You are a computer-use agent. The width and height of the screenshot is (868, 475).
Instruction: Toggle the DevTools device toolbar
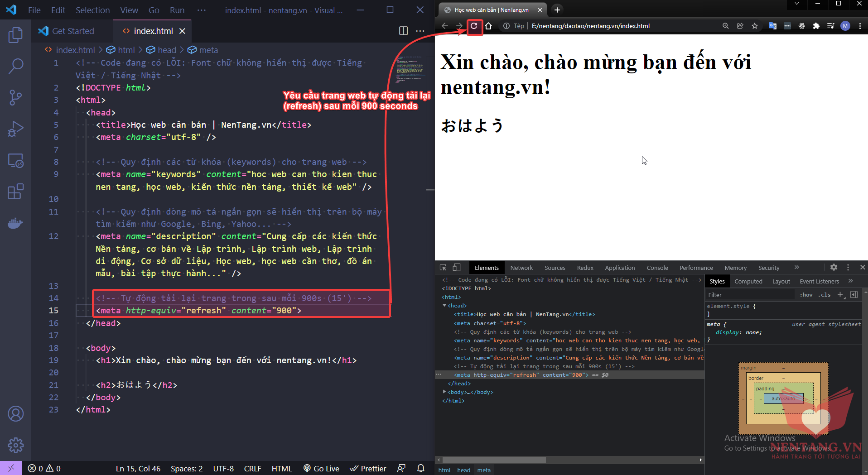(457, 268)
